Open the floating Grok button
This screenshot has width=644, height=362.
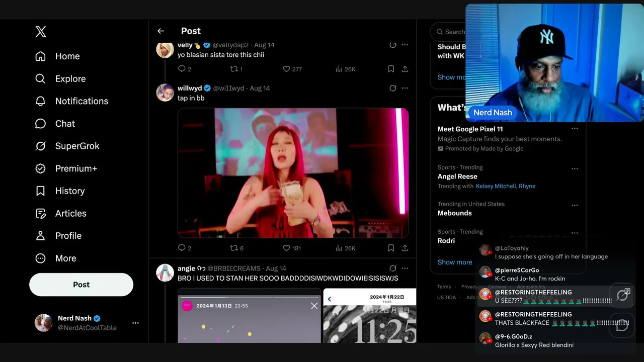pyautogui.click(x=622, y=295)
